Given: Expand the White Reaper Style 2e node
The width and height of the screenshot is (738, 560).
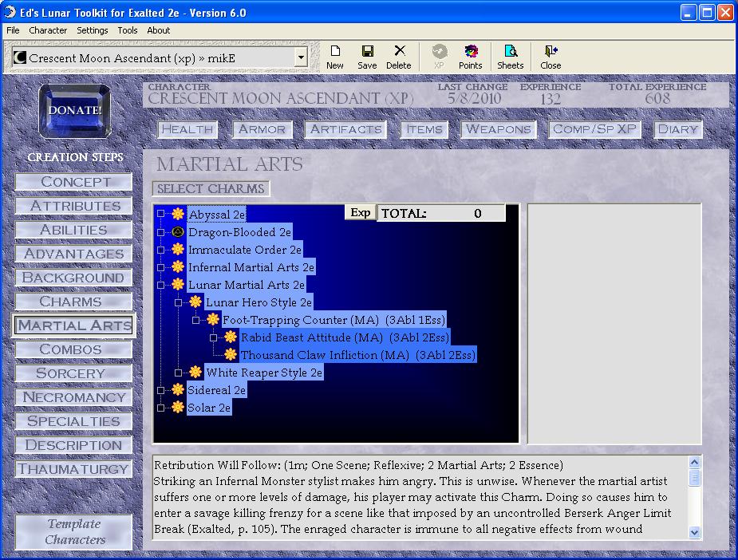Looking at the screenshot, I should (179, 373).
